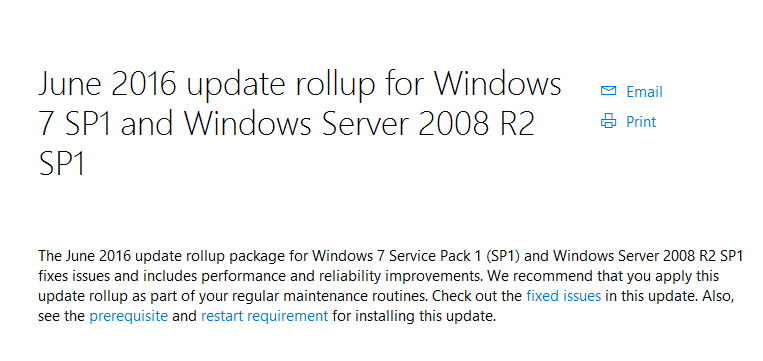The image size is (763, 361).
Task: Click the lone 'SP1' on title's last line
Action: [62, 163]
